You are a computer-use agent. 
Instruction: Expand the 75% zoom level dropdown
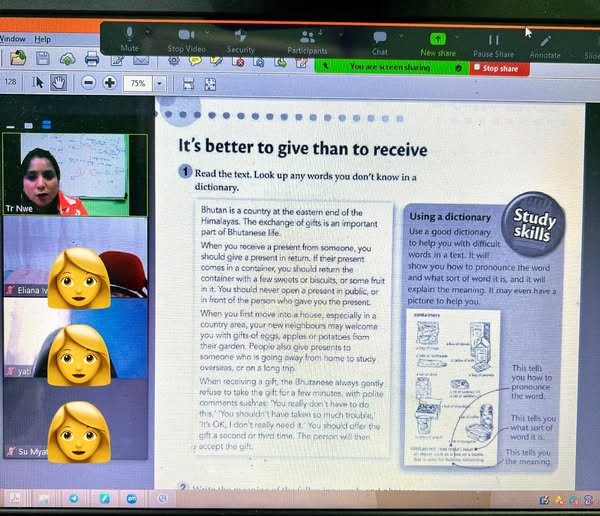160,84
